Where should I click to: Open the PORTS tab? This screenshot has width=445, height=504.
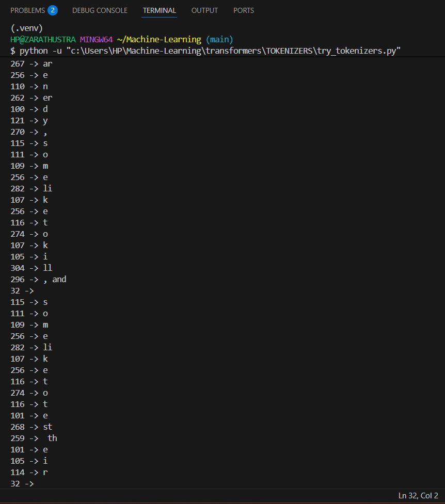[244, 11]
